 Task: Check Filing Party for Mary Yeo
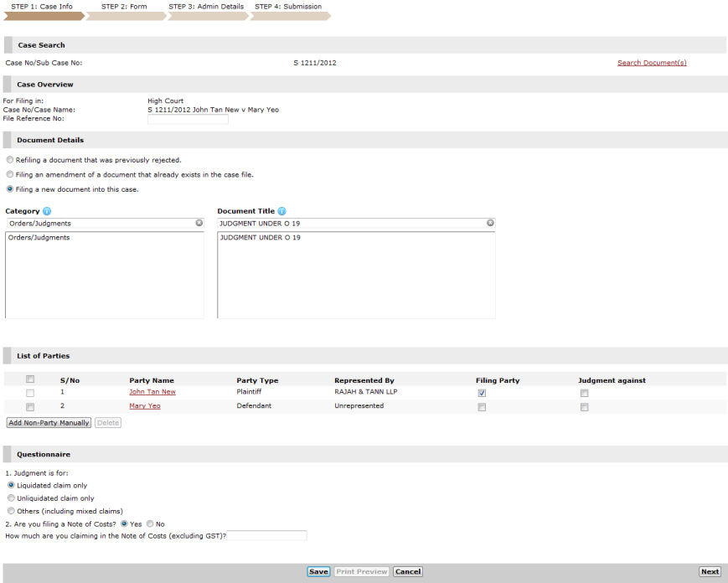(x=482, y=407)
